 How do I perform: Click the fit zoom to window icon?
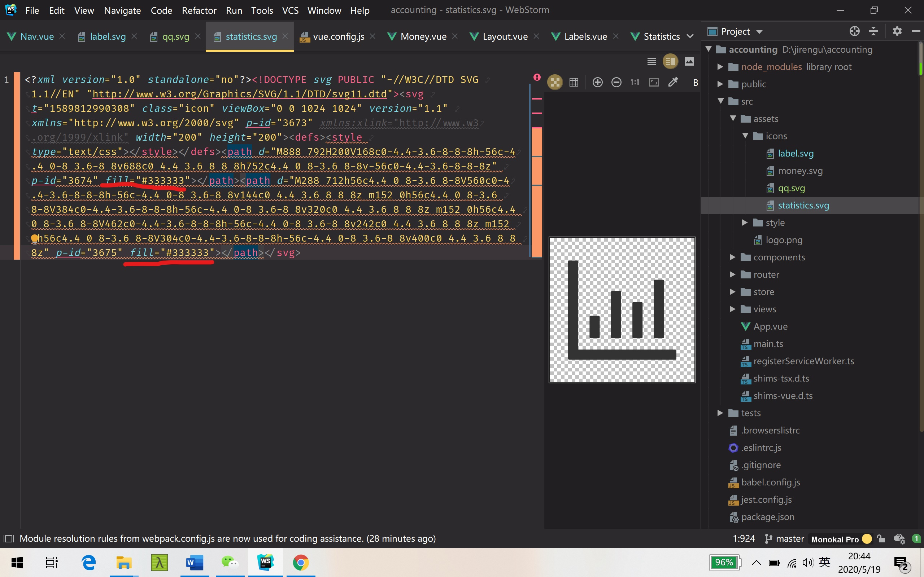point(654,83)
